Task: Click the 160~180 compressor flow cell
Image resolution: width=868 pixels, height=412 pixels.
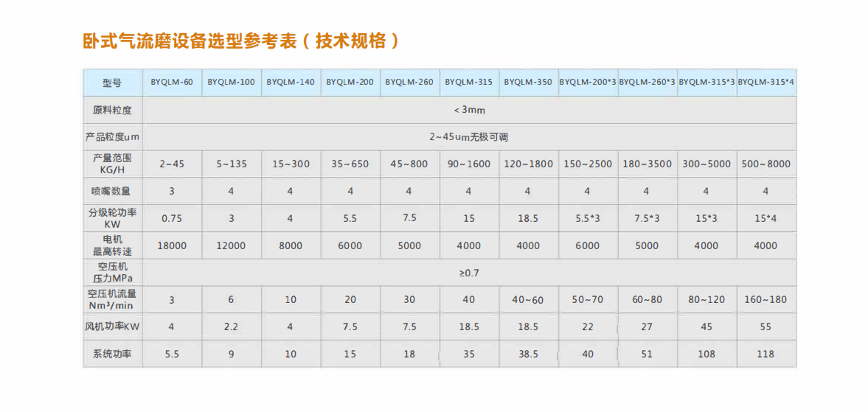Action: [765, 299]
